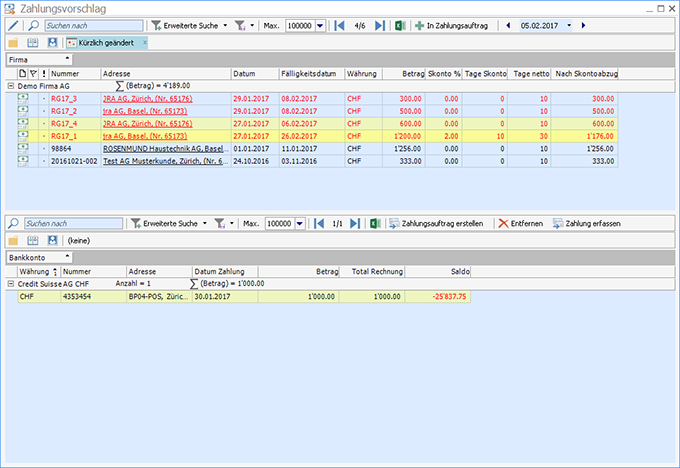Click save view icon in lower view bar
The width and height of the screenshot is (680, 468).
click(x=52, y=240)
